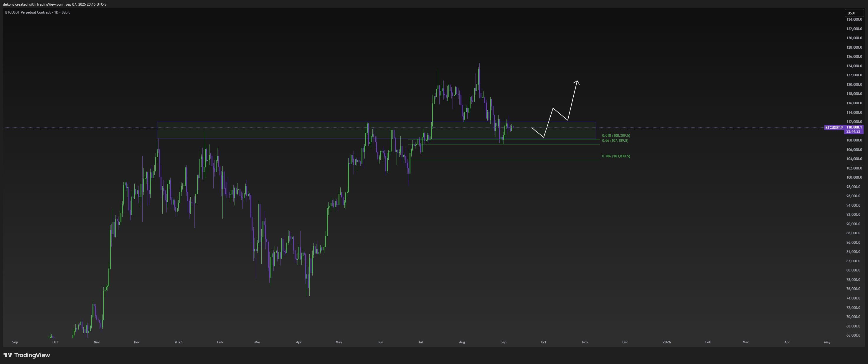Image resolution: width=868 pixels, height=364 pixels.
Task: Click the 122,000.0 price axis label
Action: pos(854,75)
